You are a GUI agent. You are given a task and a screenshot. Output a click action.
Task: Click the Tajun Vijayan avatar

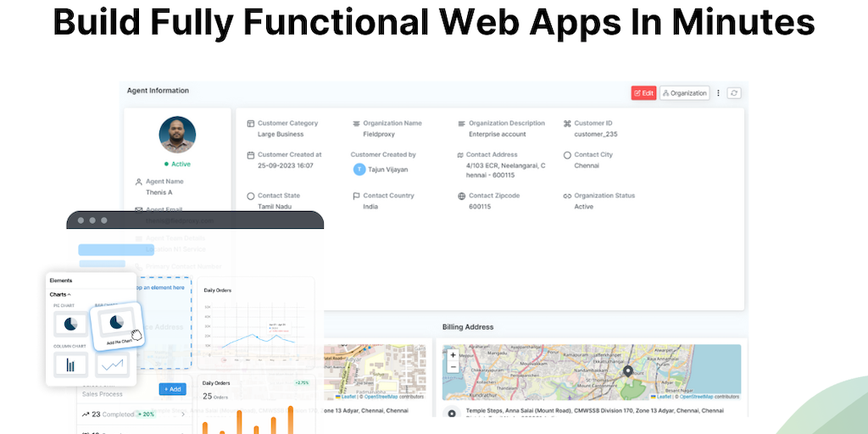point(359,170)
